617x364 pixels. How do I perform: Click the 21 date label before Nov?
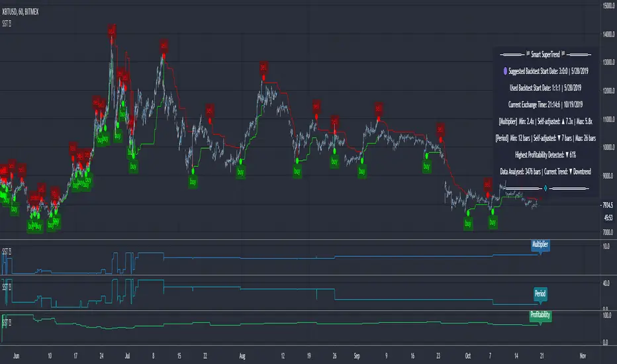542,356
